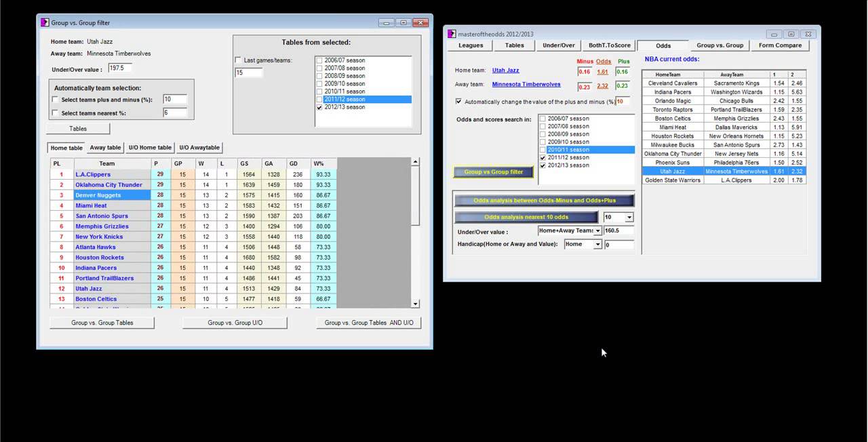
Task: Enable Select teams nearest % checkbox
Action: pos(56,113)
